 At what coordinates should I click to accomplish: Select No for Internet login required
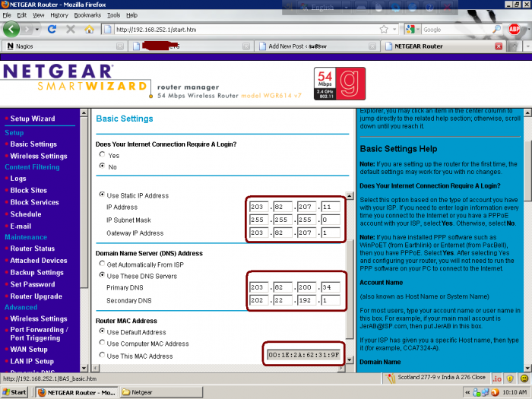[102, 166]
